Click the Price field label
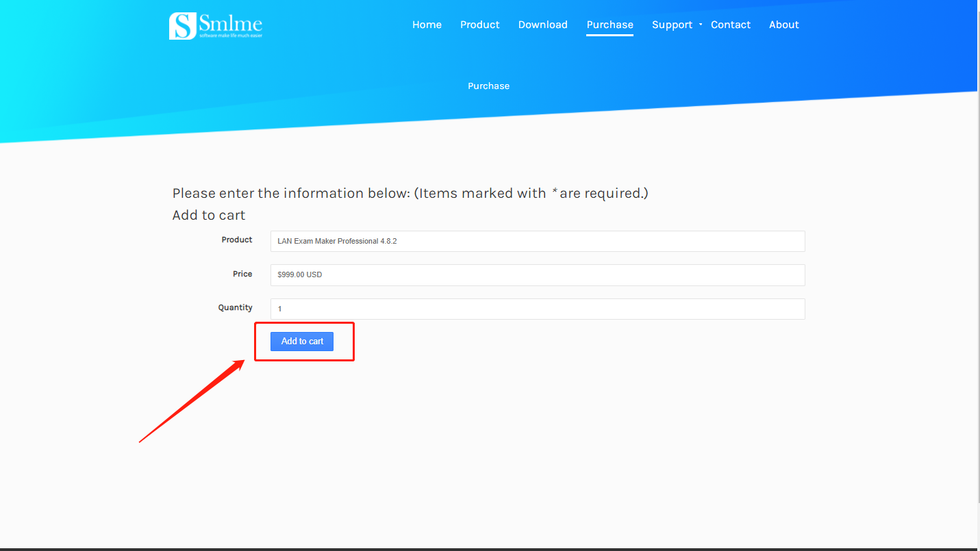The image size is (980, 551). 242,274
